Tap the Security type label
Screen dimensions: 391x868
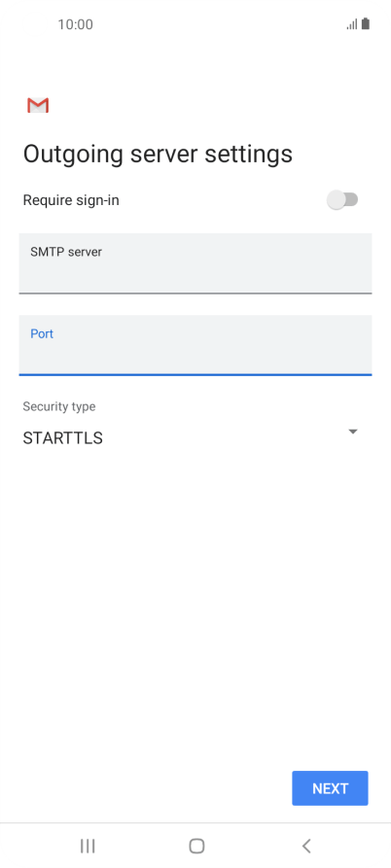59,406
